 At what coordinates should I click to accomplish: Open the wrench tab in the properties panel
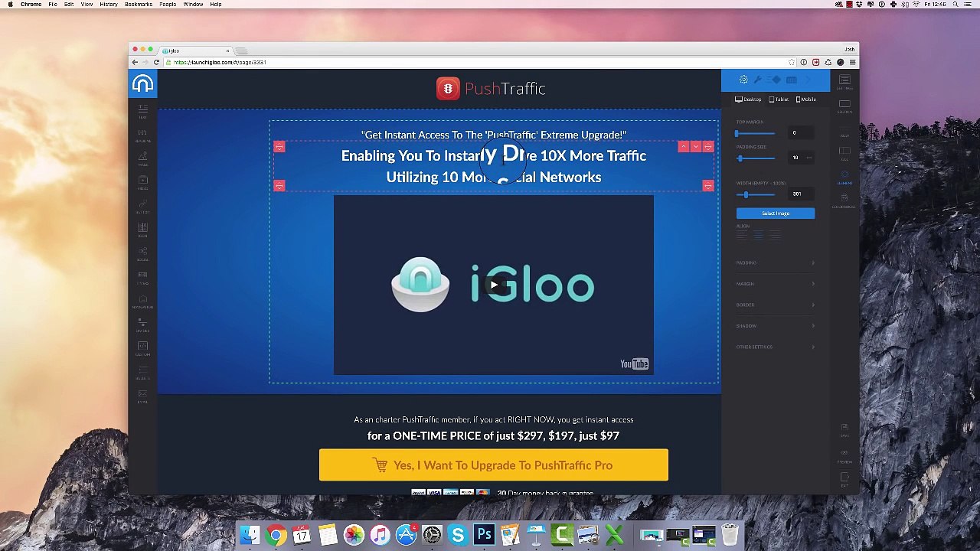758,79
